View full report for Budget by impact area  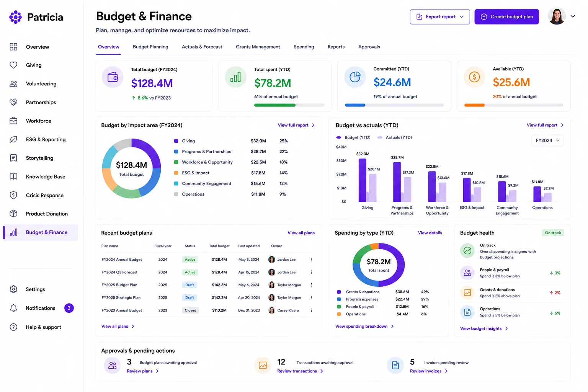pyautogui.click(x=296, y=125)
